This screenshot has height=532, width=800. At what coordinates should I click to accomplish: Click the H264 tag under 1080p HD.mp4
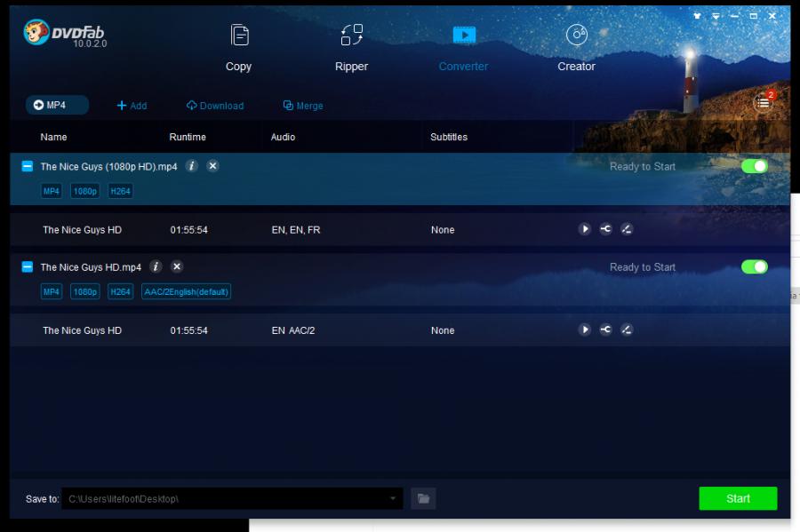click(x=120, y=191)
